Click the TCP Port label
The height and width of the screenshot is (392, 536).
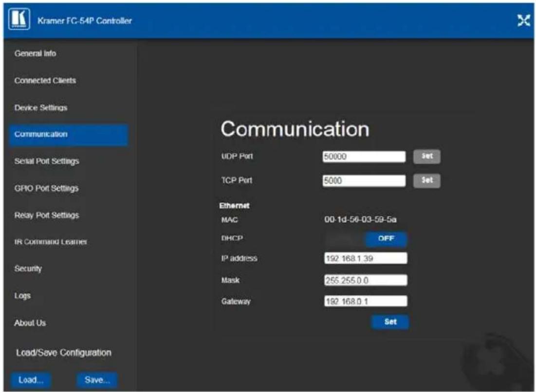click(x=237, y=180)
